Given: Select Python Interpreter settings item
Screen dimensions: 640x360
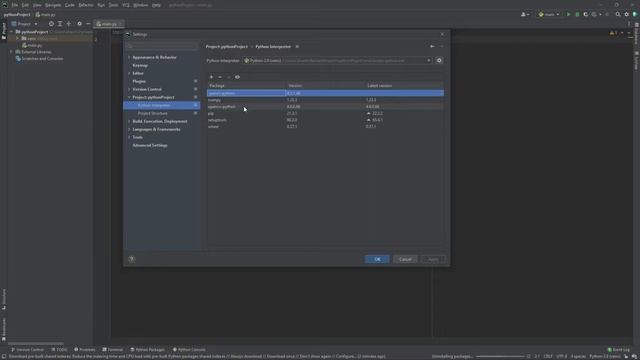Looking at the screenshot, I should pos(162,105).
